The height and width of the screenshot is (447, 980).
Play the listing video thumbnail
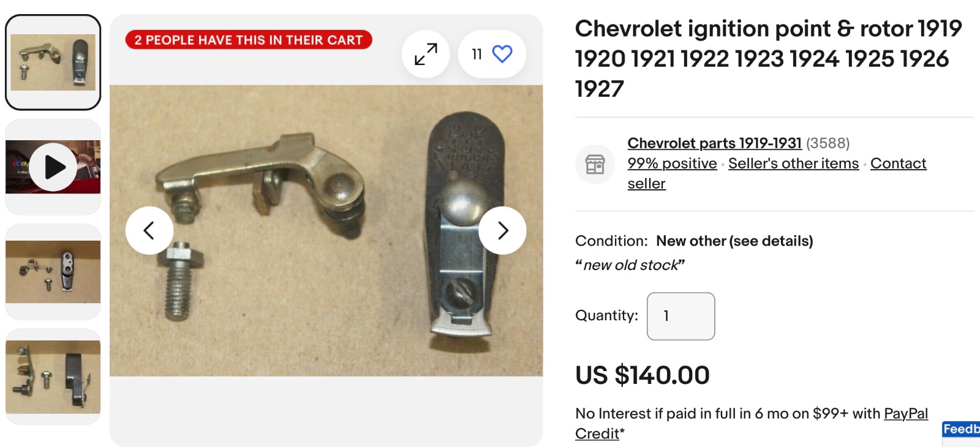click(x=53, y=167)
